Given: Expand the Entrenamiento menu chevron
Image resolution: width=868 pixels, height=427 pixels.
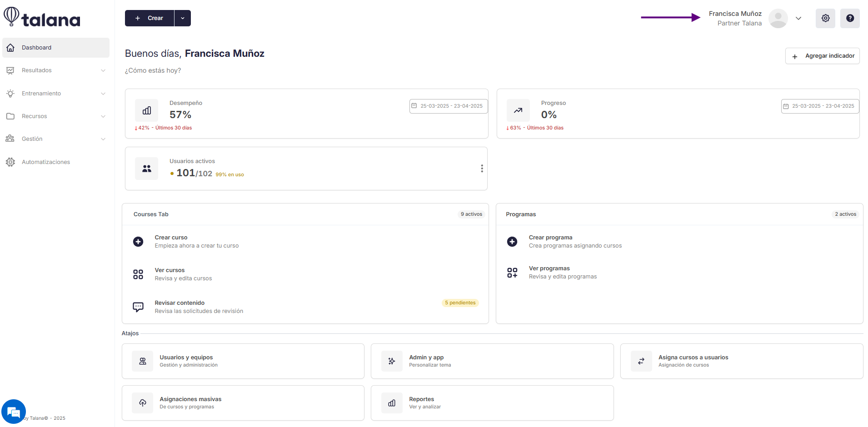Looking at the screenshot, I should tap(103, 94).
